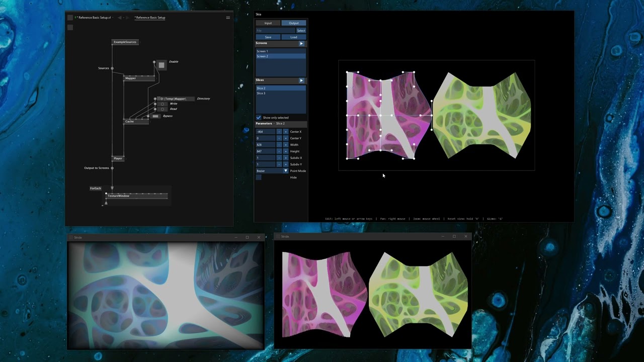Open the Reference Basic Setup.vl document dropdown
This screenshot has width=644, height=362.
tap(113, 18)
